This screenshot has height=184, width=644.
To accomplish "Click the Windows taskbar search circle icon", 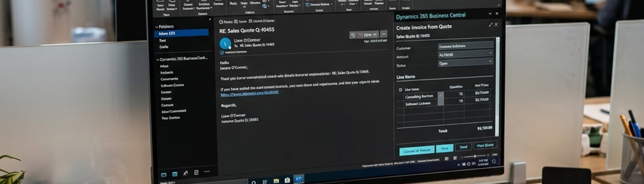I will click(x=254, y=182).
